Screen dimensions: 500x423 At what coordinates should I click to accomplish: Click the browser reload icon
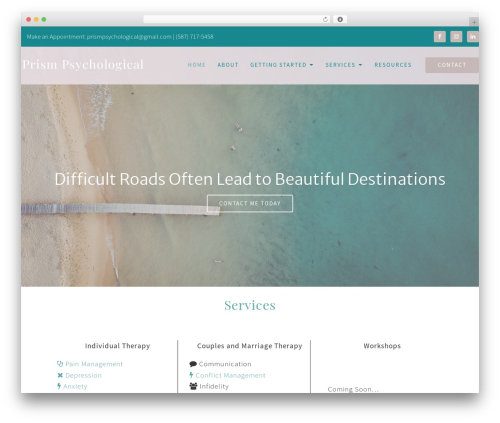[x=325, y=19]
